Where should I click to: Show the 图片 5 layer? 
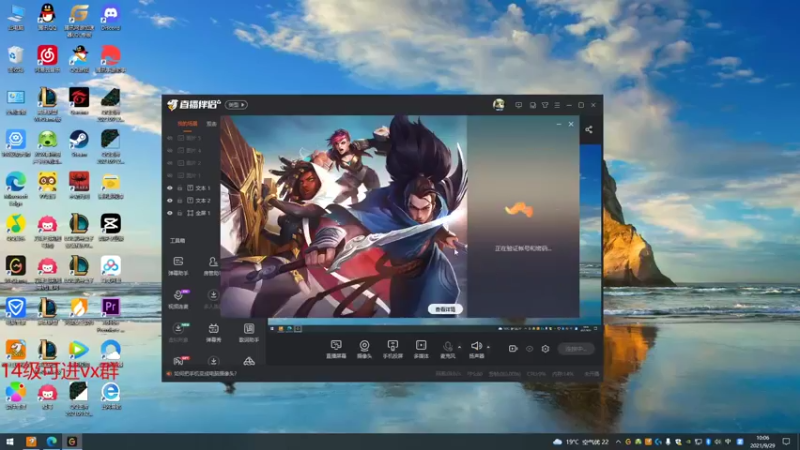click(x=170, y=138)
